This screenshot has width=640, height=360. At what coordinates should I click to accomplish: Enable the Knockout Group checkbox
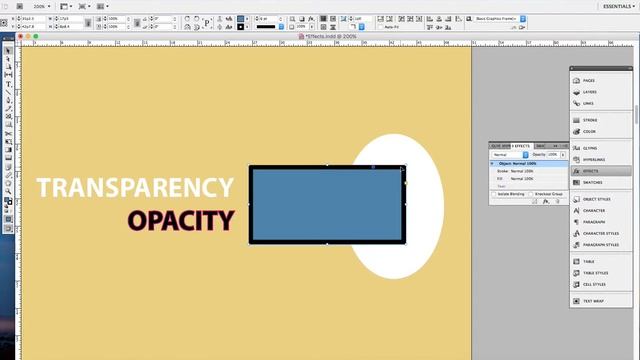click(x=531, y=194)
